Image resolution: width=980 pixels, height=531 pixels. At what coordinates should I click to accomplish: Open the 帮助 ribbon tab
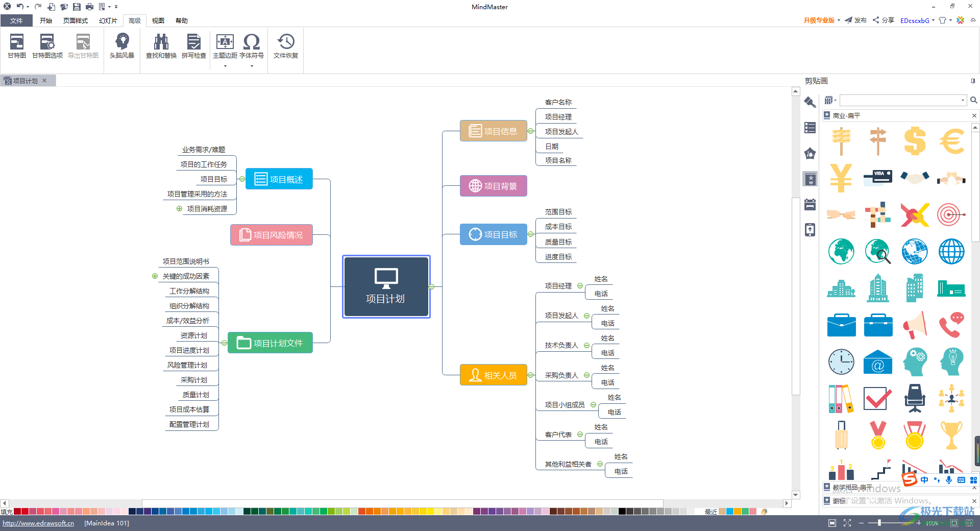tap(182, 20)
